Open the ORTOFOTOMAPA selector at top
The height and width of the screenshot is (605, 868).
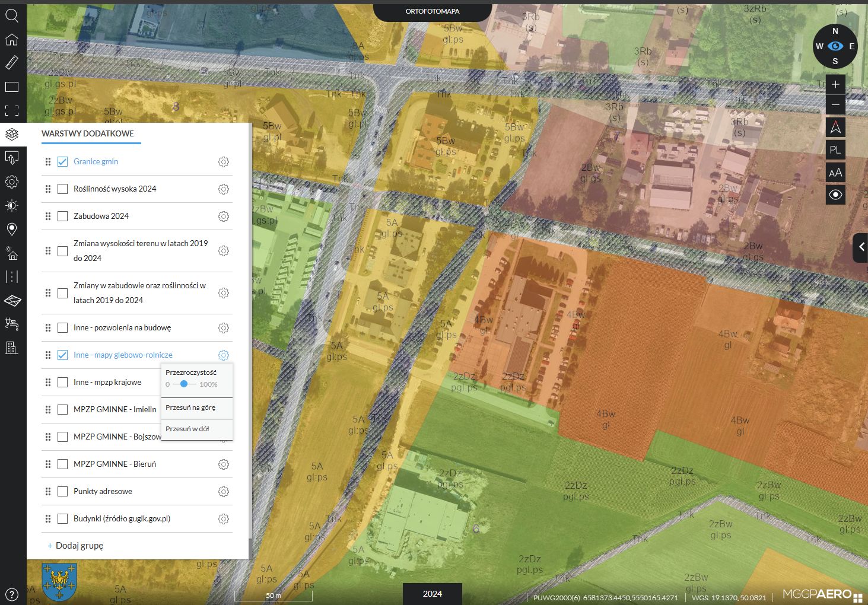click(x=432, y=11)
